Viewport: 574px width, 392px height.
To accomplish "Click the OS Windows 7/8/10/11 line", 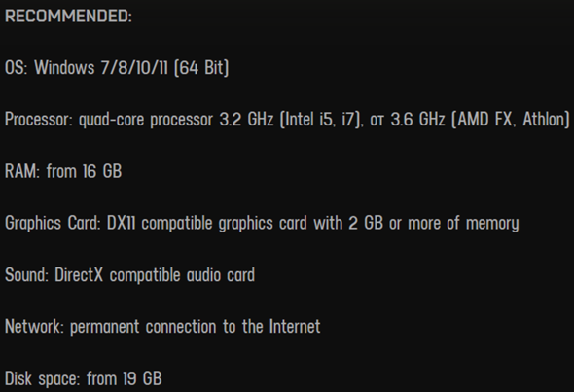I will [117, 68].
